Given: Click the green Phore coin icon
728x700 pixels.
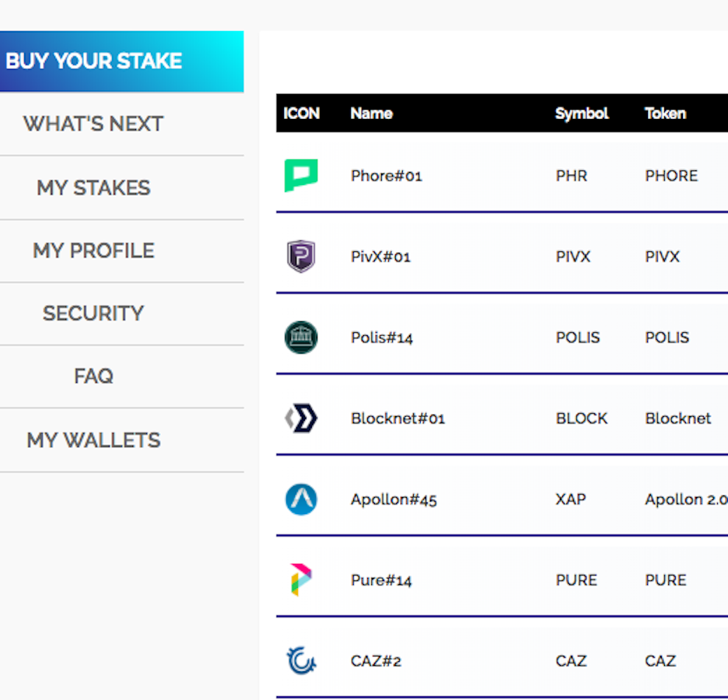Looking at the screenshot, I should [301, 176].
